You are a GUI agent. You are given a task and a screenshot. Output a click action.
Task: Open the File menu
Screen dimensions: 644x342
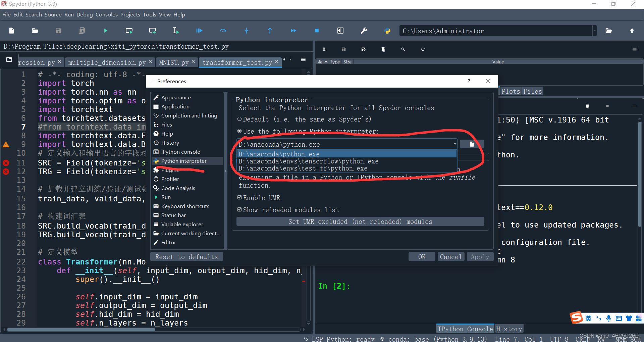tap(6, 14)
